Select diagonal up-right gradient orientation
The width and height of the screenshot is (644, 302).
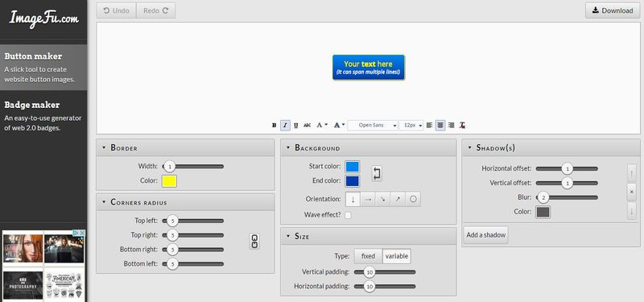click(x=398, y=199)
